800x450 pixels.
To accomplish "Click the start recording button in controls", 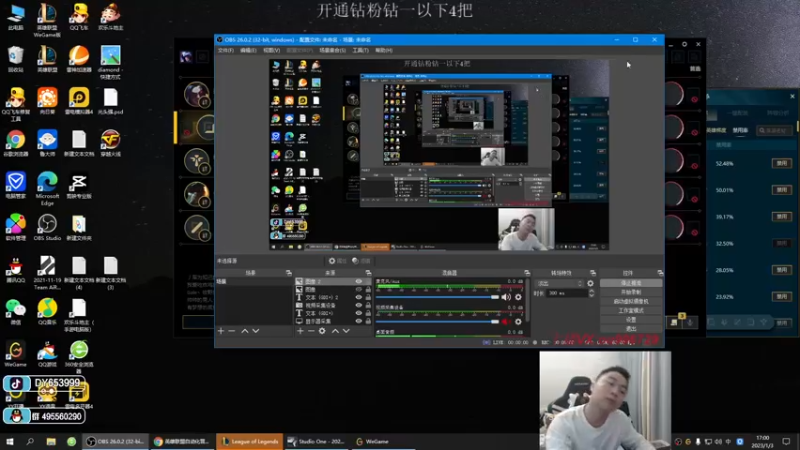I will [x=631, y=292].
